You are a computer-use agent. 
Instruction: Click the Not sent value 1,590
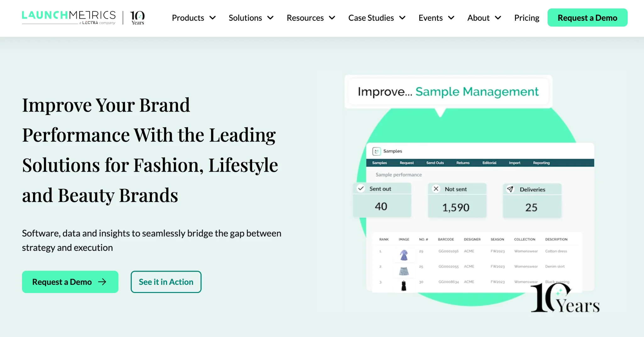click(x=456, y=207)
